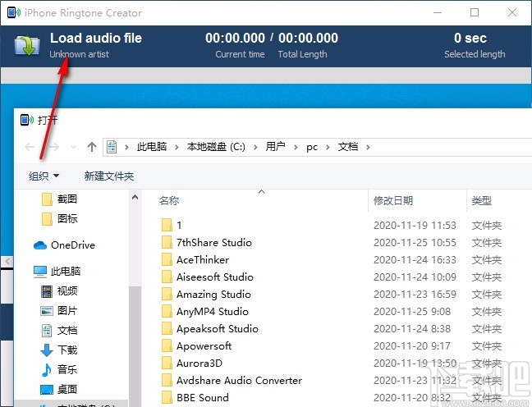Expand the chevron after 此电脑 breadcrumb

point(177,147)
